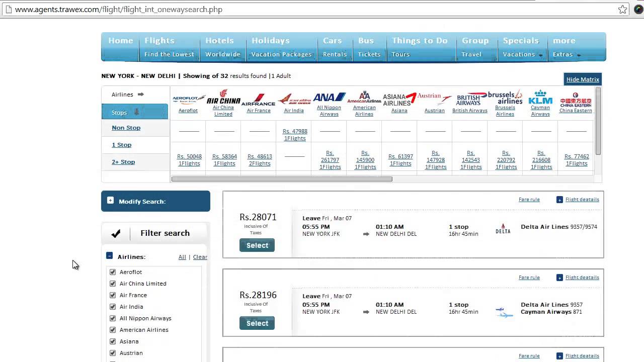
Task: Collapse the Airlines filter section
Action: pyautogui.click(x=109, y=256)
